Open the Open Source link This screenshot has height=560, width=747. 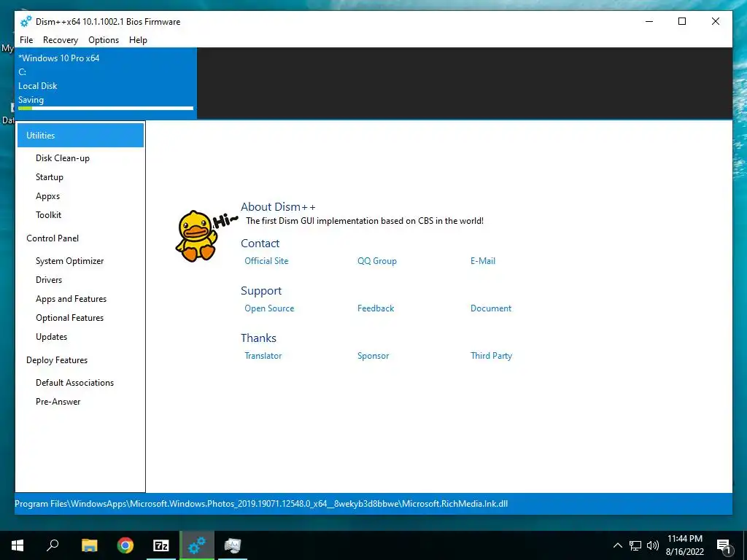pos(269,308)
